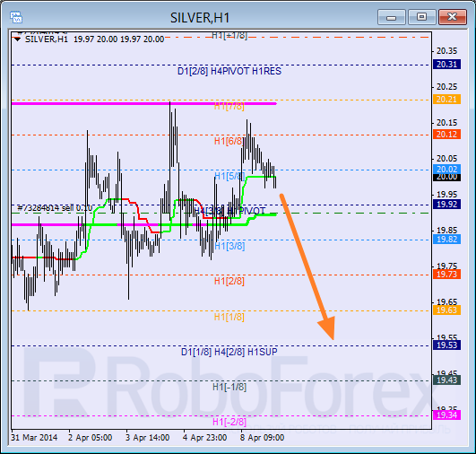Viewport: 476px width, 454px height.
Task: Select the orange 20.21 price tag
Action: click(446, 100)
